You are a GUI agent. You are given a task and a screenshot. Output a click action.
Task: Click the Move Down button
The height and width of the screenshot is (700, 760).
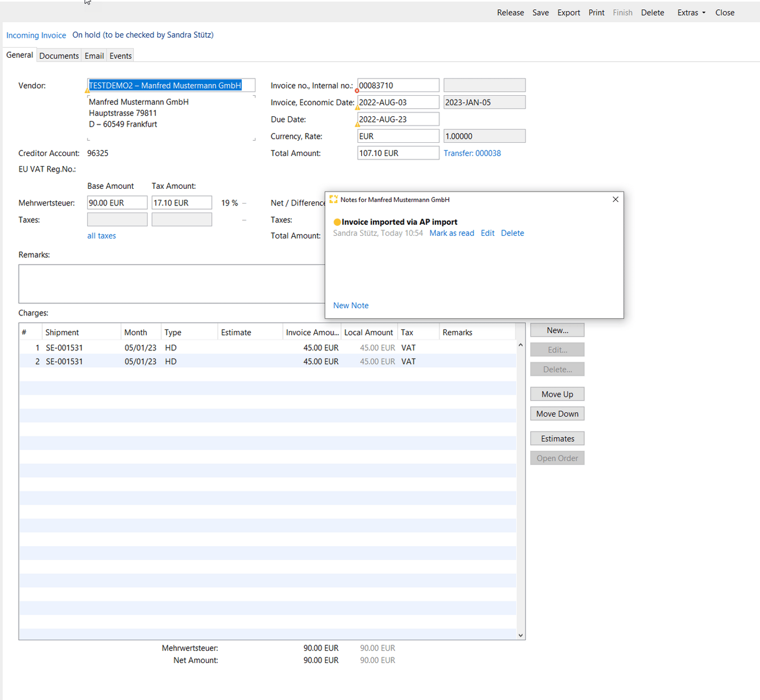(x=557, y=413)
